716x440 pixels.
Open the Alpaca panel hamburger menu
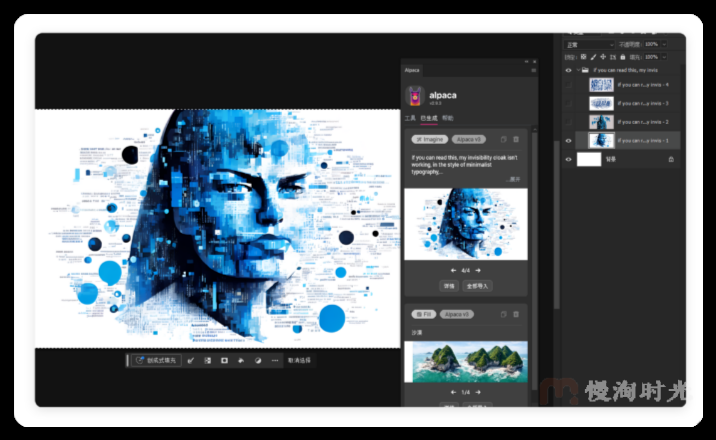[x=533, y=70]
